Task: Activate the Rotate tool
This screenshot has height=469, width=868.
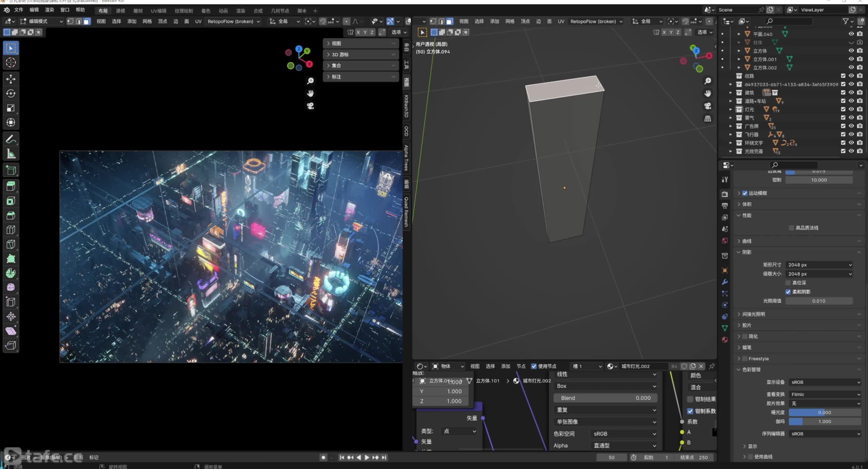Action: [x=11, y=94]
